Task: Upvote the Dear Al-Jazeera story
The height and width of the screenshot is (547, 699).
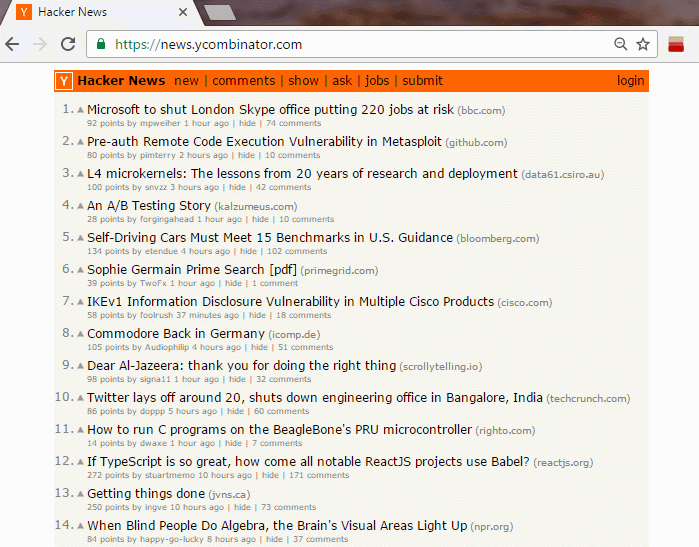Action: 80,366
